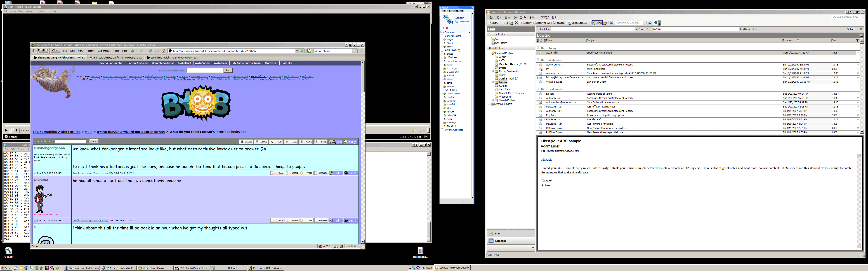The image size is (868, 271).
Task: Click GO button for Search thread
Action: (x=94, y=141)
